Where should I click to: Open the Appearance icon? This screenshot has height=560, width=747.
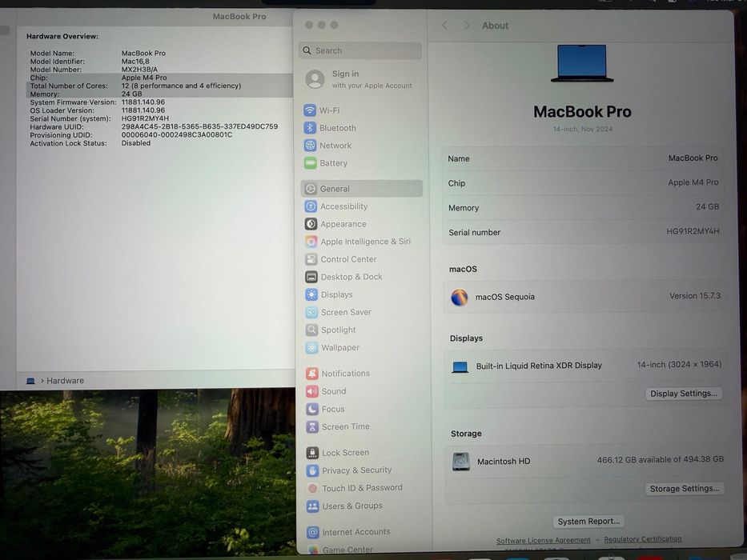[311, 224]
